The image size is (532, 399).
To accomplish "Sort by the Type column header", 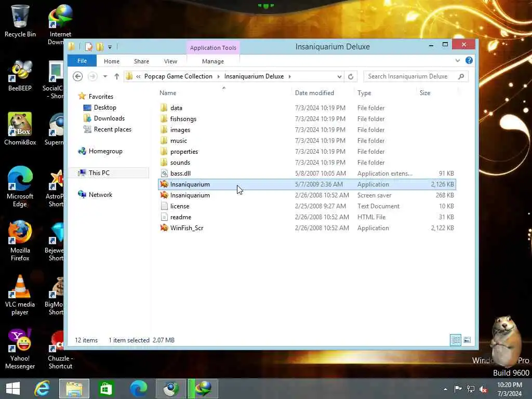I will tap(364, 93).
